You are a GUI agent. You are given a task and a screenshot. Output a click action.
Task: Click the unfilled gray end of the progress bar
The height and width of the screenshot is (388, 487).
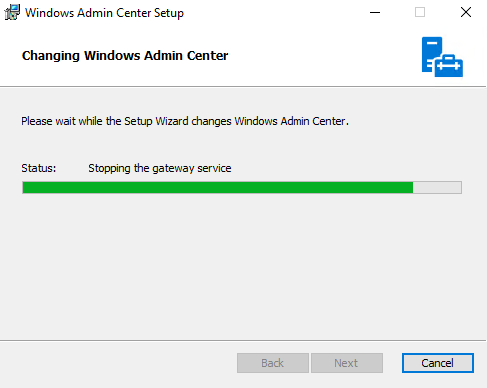[437, 188]
